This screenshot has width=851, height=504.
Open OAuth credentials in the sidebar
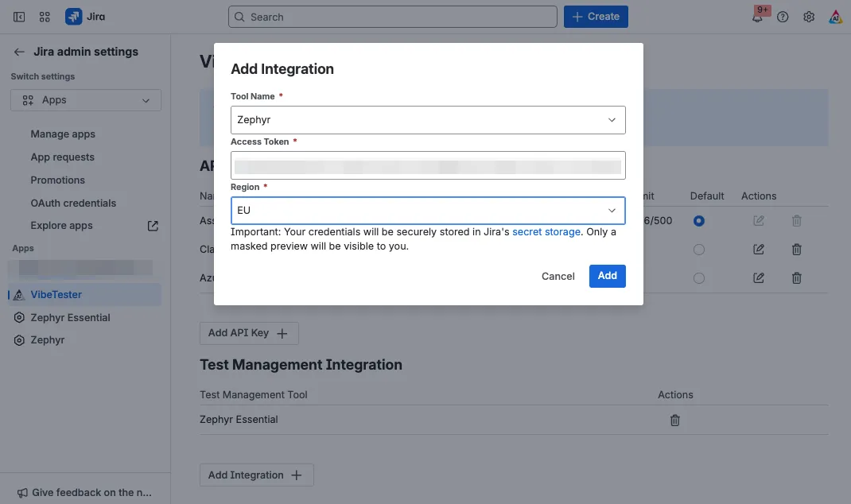pyautogui.click(x=73, y=203)
